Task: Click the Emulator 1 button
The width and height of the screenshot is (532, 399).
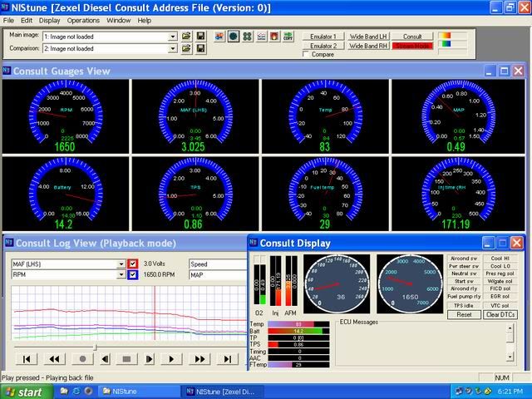Action: point(323,37)
